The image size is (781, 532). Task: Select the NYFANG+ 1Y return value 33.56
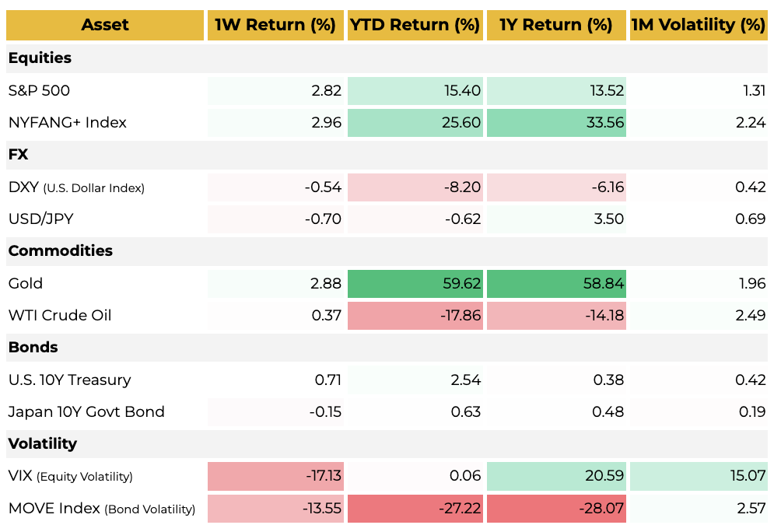click(x=556, y=123)
